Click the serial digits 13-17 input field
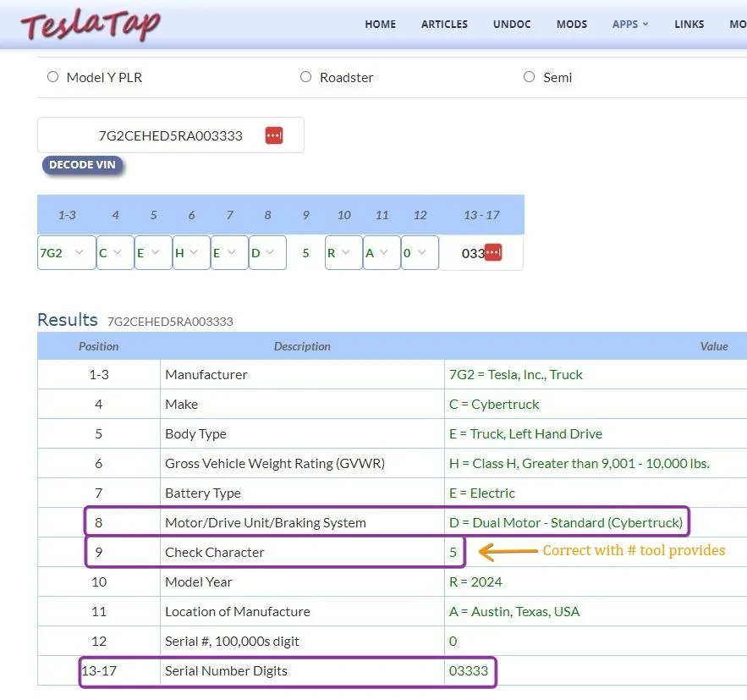The width and height of the screenshot is (747, 700). tap(481, 252)
